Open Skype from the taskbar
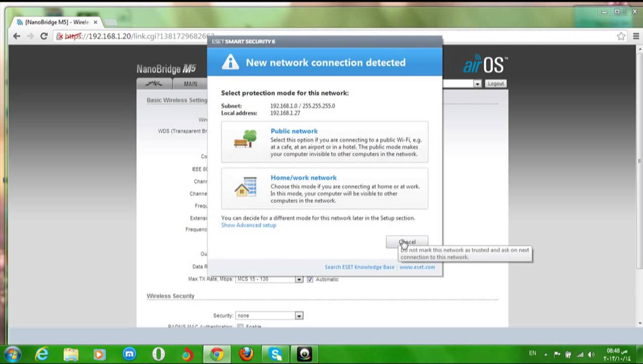 [x=275, y=354]
